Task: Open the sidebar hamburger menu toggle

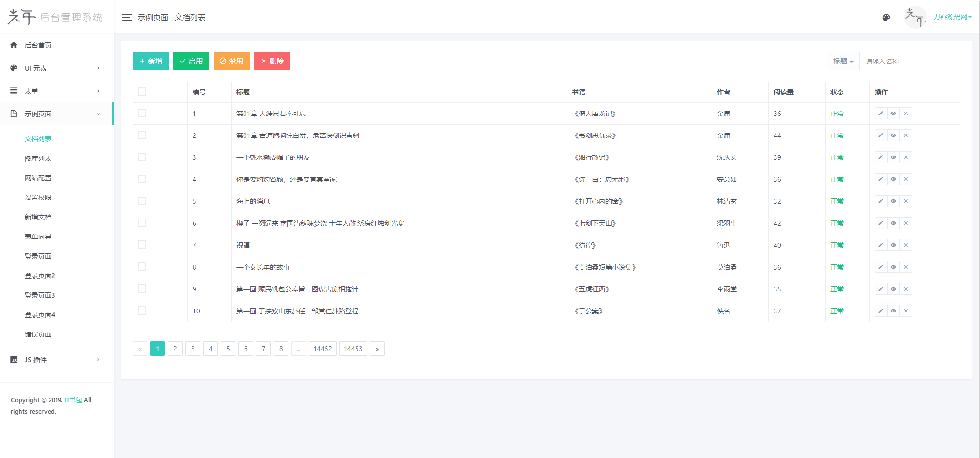Action: pyautogui.click(x=127, y=17)
